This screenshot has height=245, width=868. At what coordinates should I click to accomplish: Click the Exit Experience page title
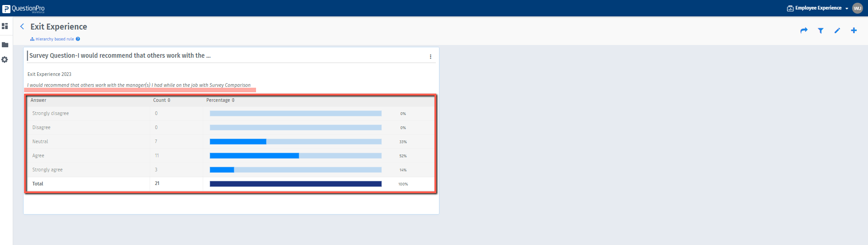click(59, 27)
